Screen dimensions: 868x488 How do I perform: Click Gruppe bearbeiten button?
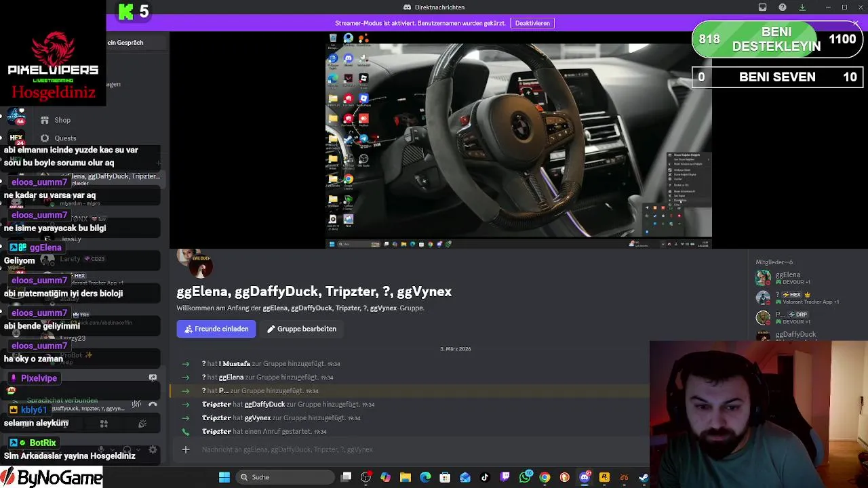[x=302, y=329]
